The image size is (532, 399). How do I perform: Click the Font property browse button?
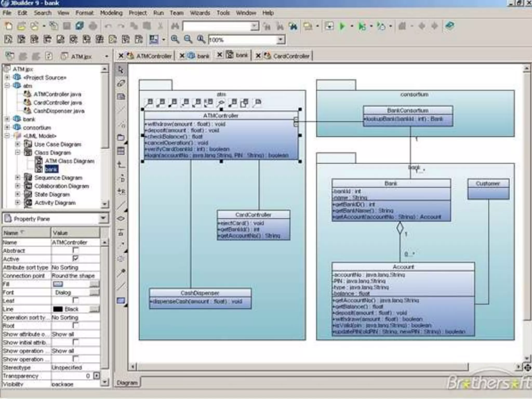[x=95, y=292]
